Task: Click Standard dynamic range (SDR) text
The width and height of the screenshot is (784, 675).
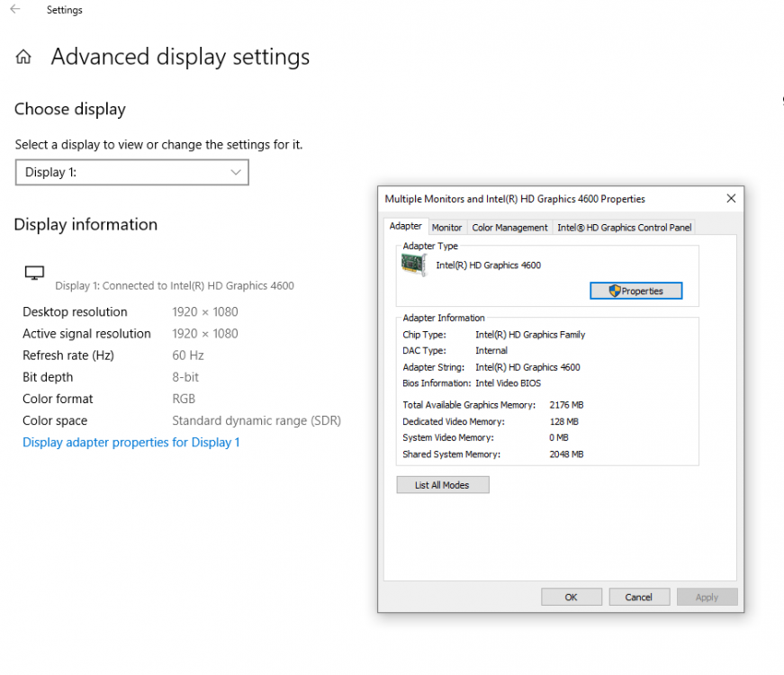Action: [x=257, y=420]
